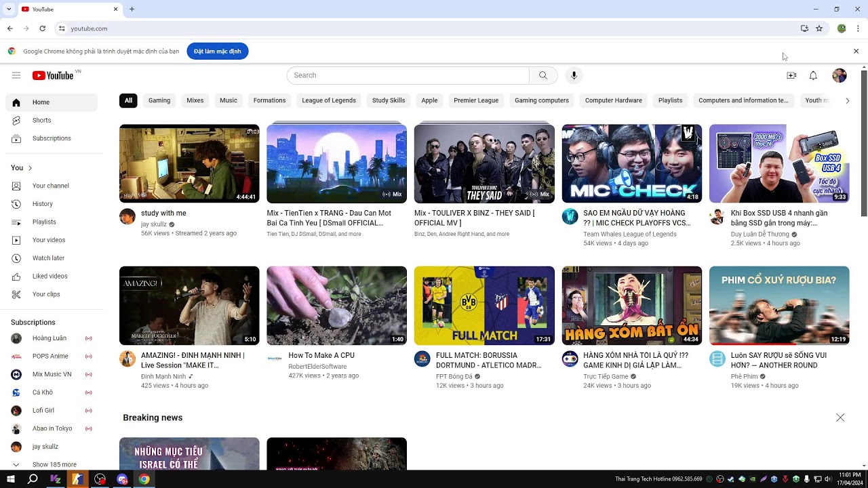868x488 pixels.
Task: Click into the YouTube search field
Action: point(408,75)
